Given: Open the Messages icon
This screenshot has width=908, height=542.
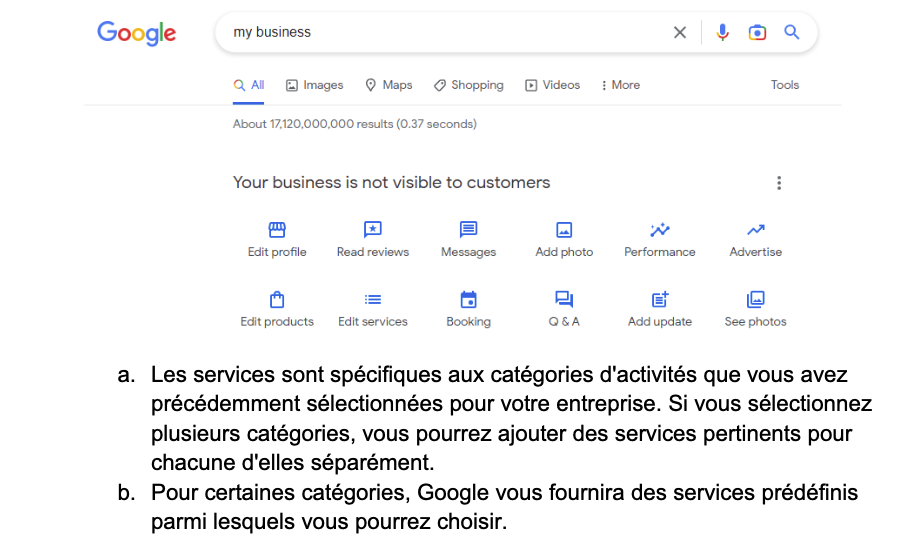Looking at the screenshot, I should [468, 230].
